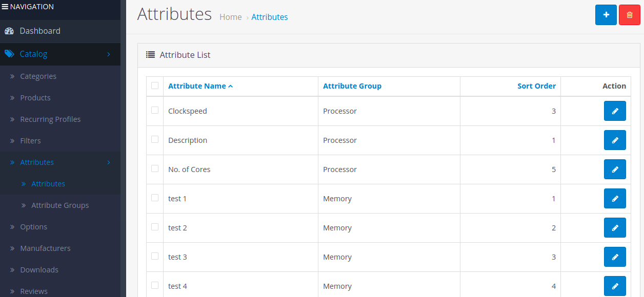Add a new attribute with the plus button

(606, 14)
